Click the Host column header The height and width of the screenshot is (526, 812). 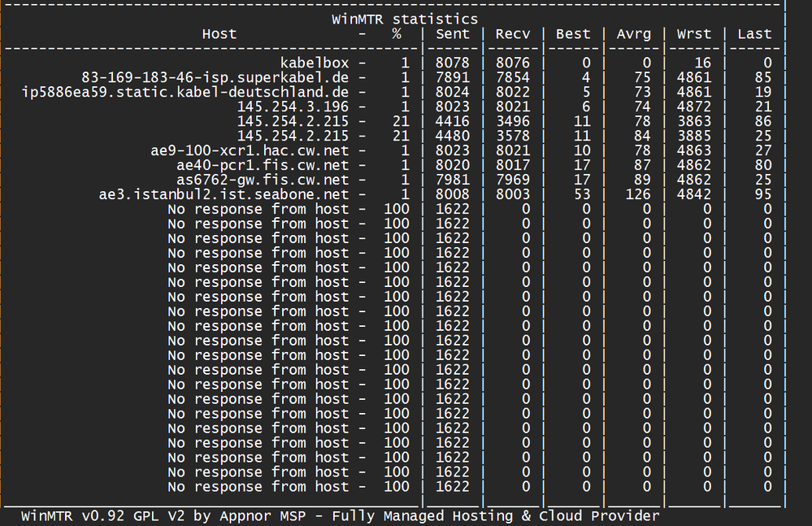click(x=219, y=34)
